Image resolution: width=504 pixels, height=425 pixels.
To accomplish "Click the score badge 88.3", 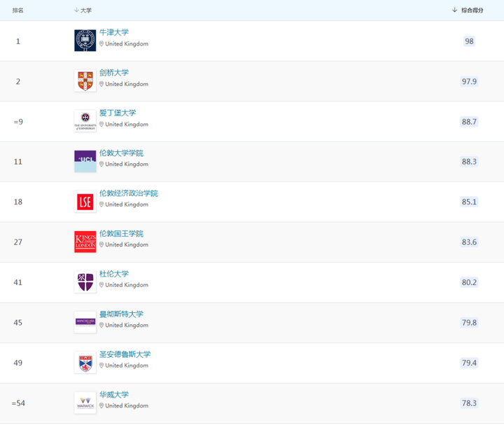I will coord(469,161).
